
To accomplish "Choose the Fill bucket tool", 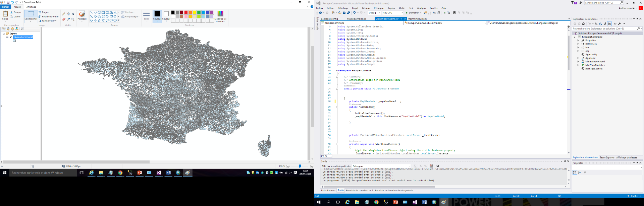I will [68, 14].
